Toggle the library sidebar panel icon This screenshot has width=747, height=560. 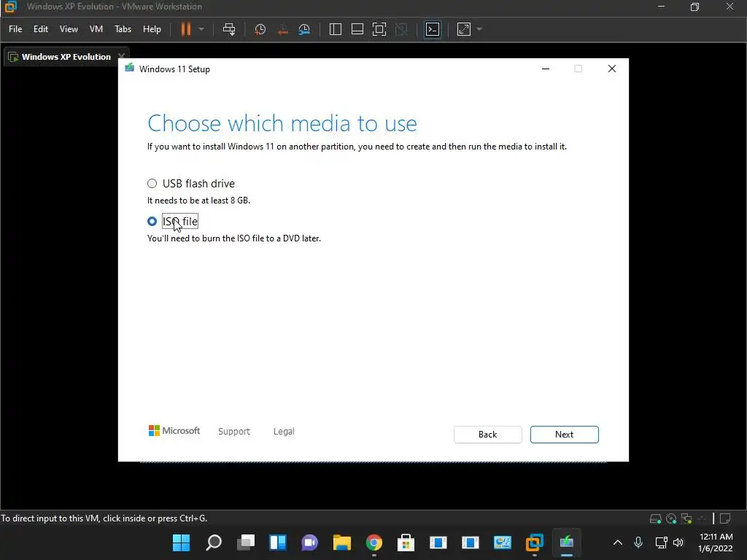336,29
